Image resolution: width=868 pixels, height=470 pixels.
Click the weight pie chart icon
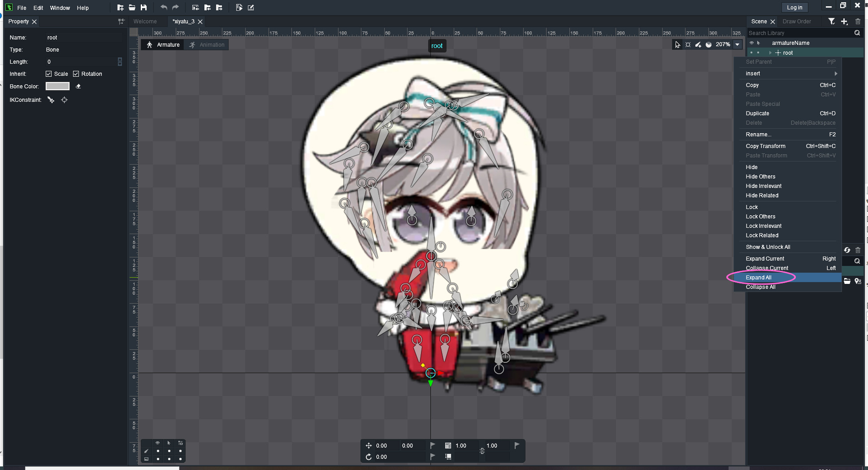(708, 44)
